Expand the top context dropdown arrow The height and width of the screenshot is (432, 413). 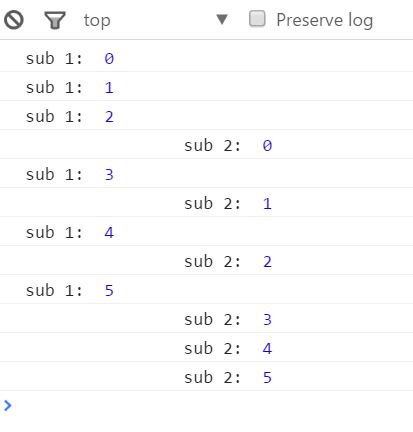[x=222, y=19]
